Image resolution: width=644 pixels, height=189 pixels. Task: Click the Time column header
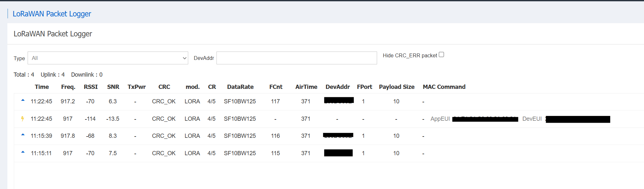(42, 87)
